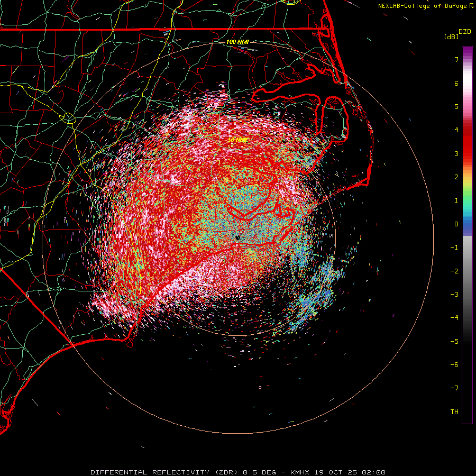
Task: Click the color scale value -6
Action: [x=454, y=364]
